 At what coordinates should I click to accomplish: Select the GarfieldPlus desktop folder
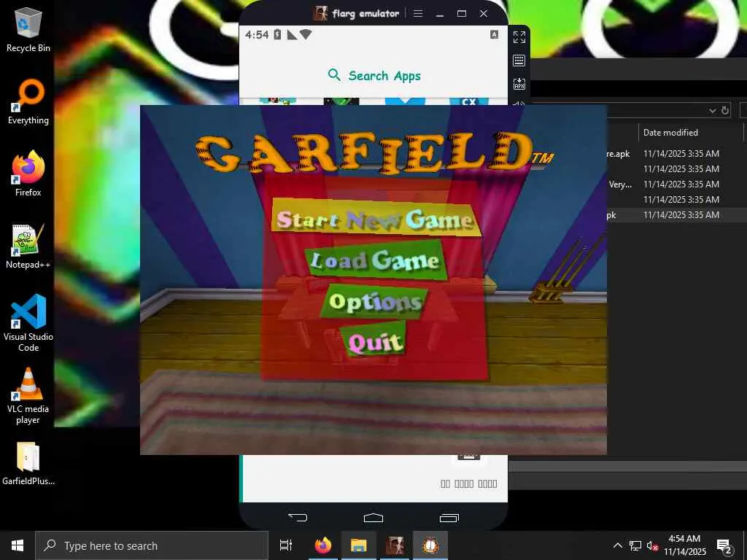[x=28, y=463]
